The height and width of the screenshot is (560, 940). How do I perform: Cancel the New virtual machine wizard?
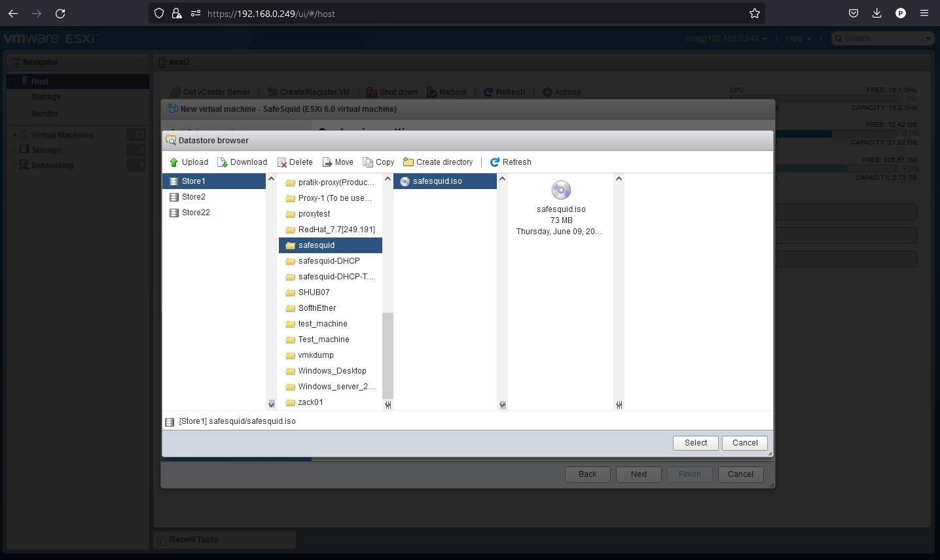tap(741, 474)
